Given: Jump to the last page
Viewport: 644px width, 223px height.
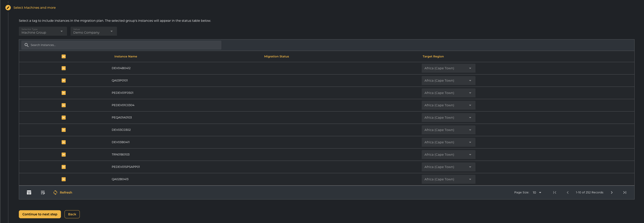Looking at the screenshot, I should (625, 192).
